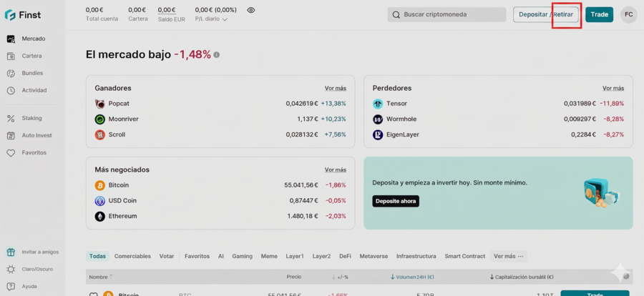Toggle balance visibility eye icon
The width and height of the screenshot is (644, 296).
click(x=251, y=10)
